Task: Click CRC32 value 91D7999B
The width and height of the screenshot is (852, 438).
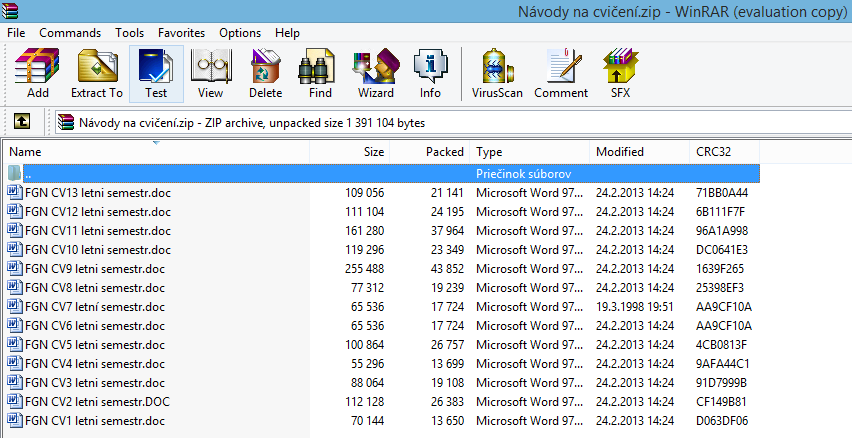Action: coord(721,383)
